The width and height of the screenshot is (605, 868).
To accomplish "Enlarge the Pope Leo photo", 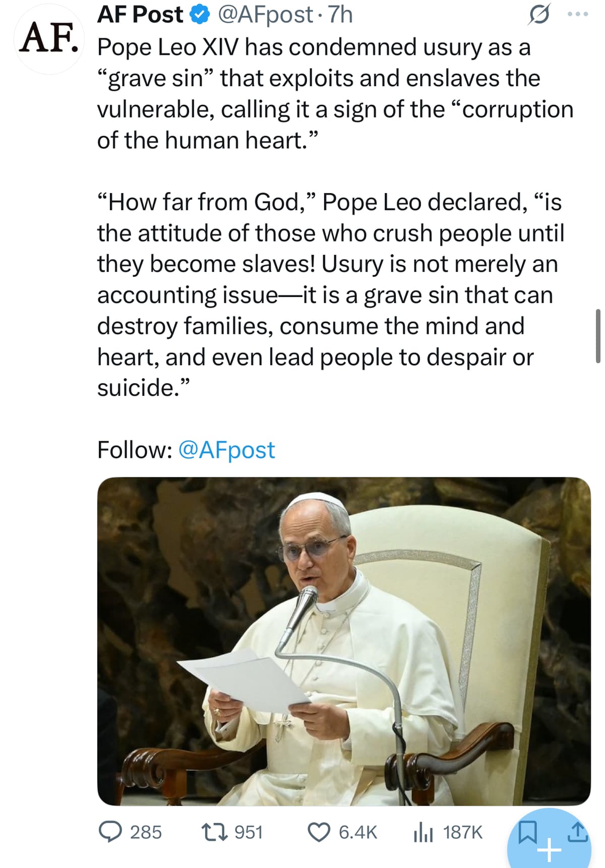I will coord(343,641).
